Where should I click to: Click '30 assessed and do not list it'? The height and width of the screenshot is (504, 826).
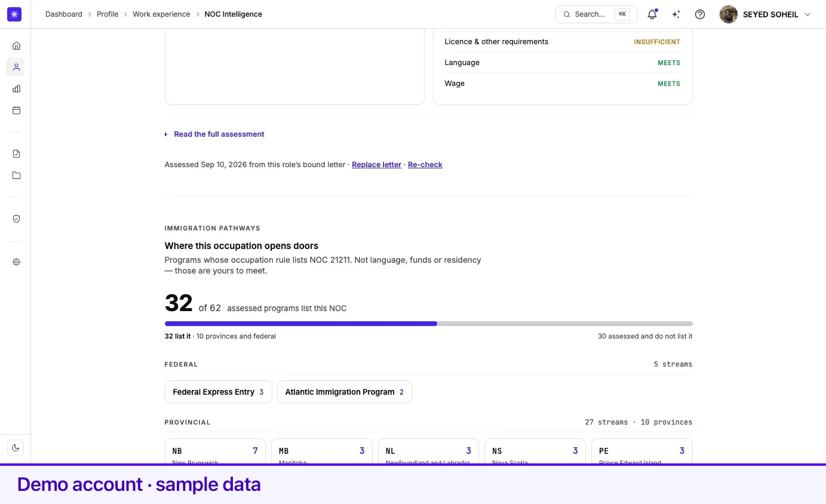(x=645, y=336)
